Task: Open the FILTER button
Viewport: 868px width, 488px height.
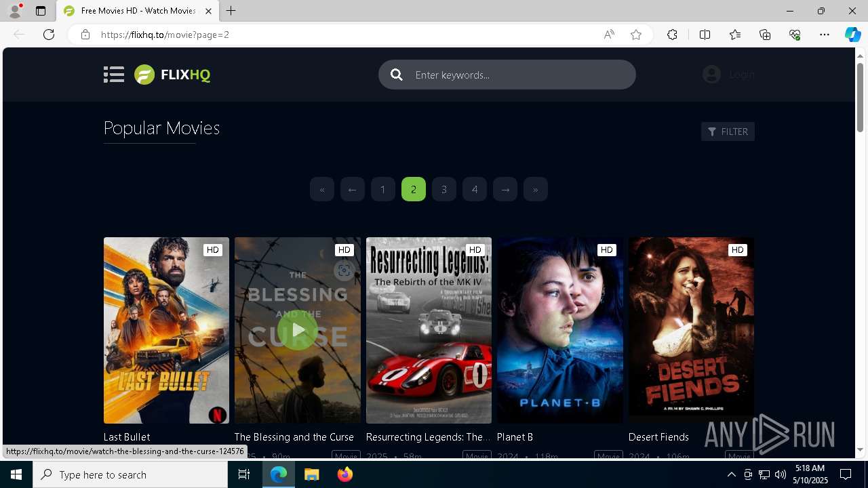Action: click(x=728, y=131)
